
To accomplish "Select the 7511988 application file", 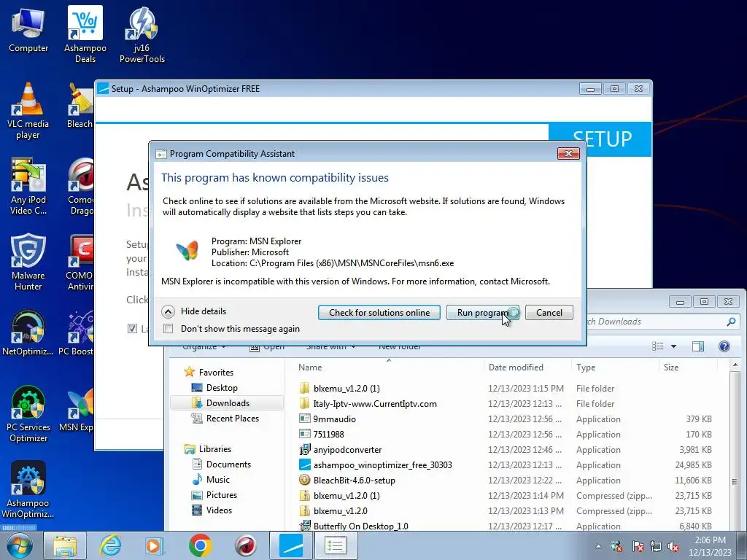I will (328, 435).
